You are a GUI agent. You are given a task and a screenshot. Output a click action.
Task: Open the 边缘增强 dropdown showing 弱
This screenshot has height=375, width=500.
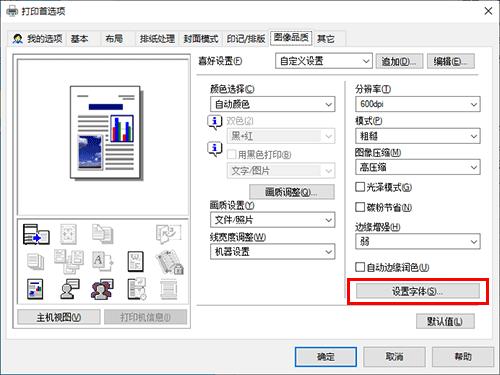[x=418, y=241]
